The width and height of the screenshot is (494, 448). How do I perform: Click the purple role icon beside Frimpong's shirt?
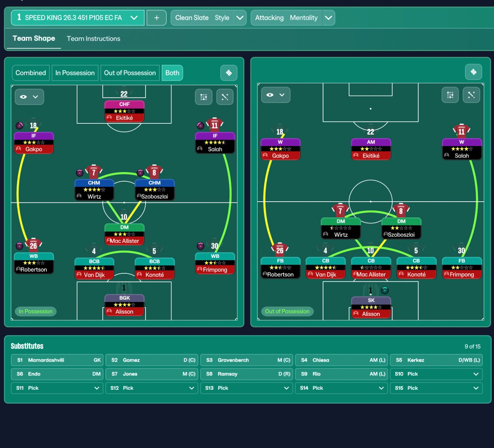pyautogui.click(x=200, y=246)
